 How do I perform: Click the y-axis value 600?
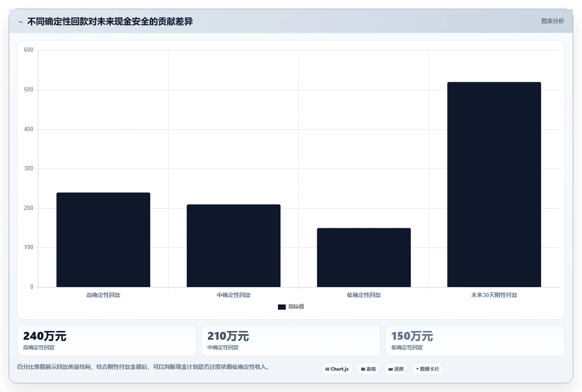pyautogui.click(x=29, y=50)
